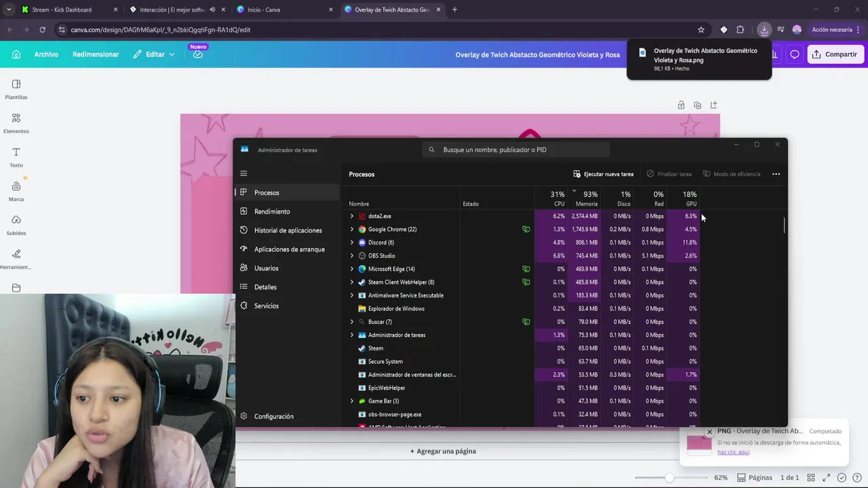
Task: Open Task Manager more options ellipsis
Action: [x=776, y=174]
